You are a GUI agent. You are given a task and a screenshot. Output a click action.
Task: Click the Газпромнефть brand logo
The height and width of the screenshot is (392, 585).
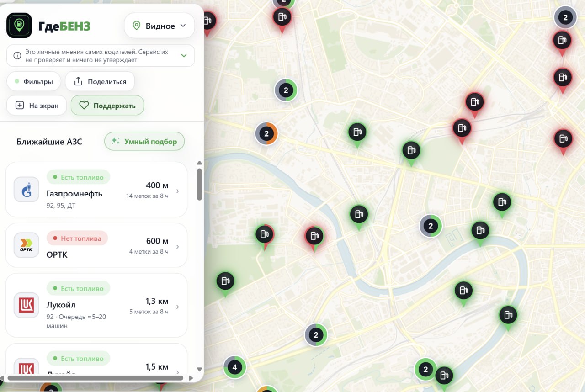click(27, 190)
